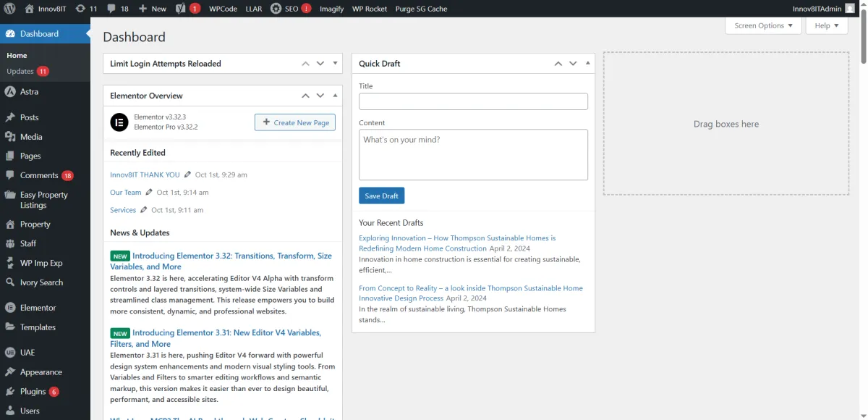
Task: Select Home under the Dashboard menu
Action: (17, 55)
